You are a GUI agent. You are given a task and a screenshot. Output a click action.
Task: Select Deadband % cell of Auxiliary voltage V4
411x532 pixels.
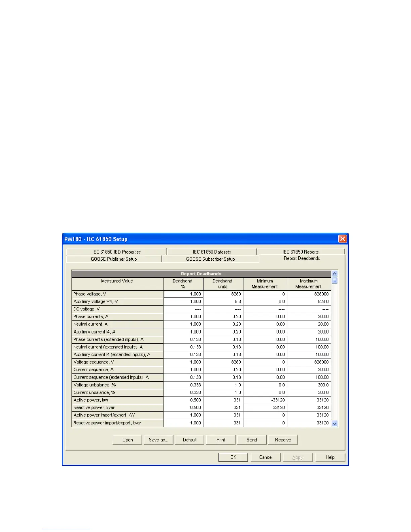pos(183,302)
